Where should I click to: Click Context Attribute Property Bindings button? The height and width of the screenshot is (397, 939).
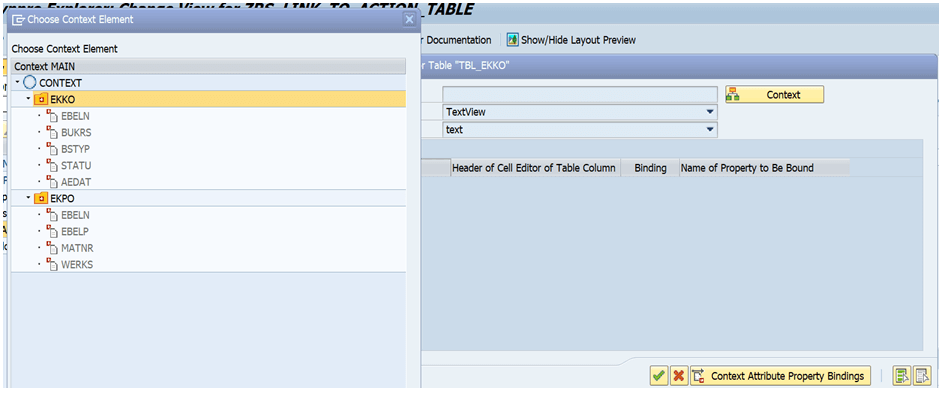tap(780, 376)
